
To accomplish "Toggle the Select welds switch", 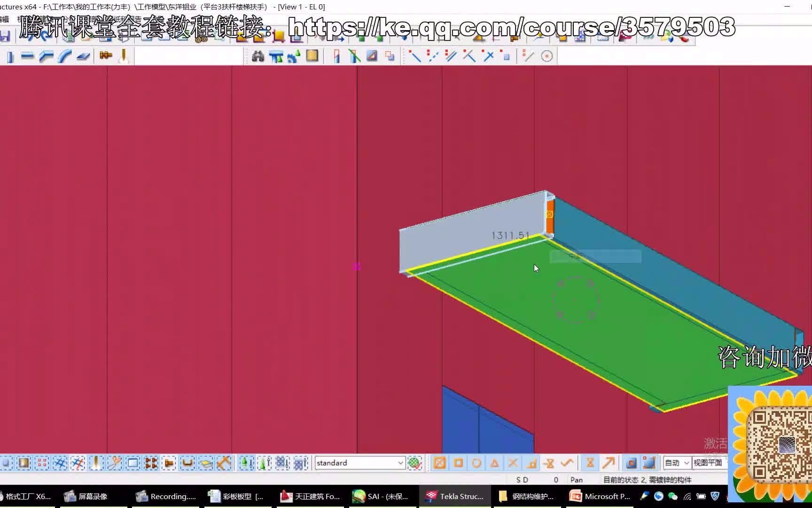I will 96,463.
